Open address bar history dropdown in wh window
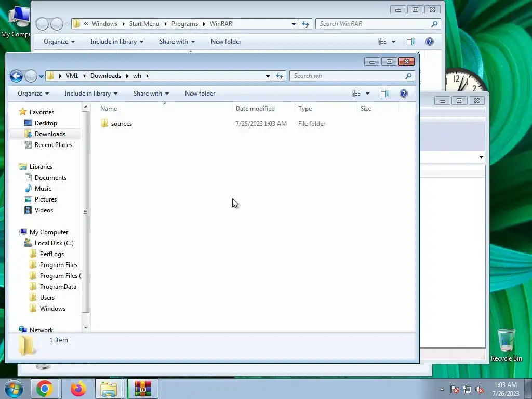The height and width of the screenshot is (399, 532). 268,76
